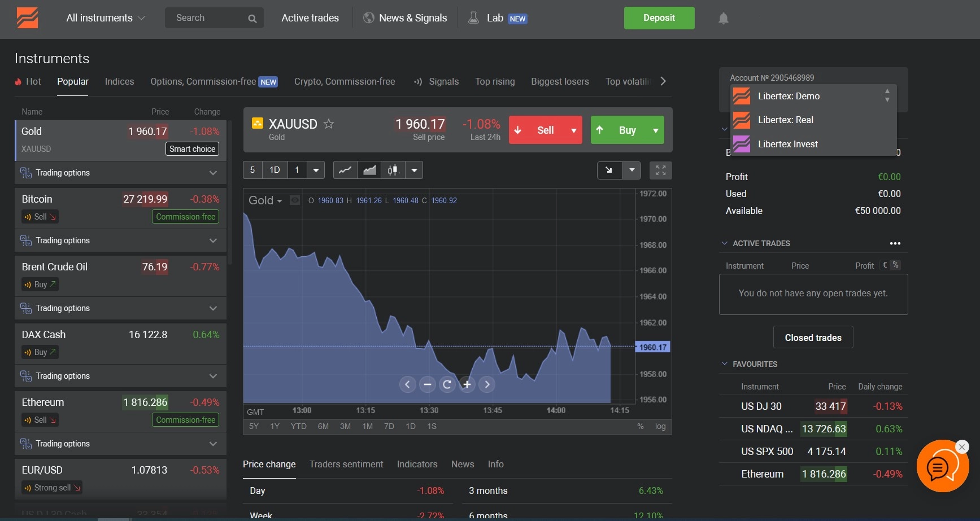980x521 pixels.
Task: Switch to the Indices tab
Action: click(x=119, y=81)
